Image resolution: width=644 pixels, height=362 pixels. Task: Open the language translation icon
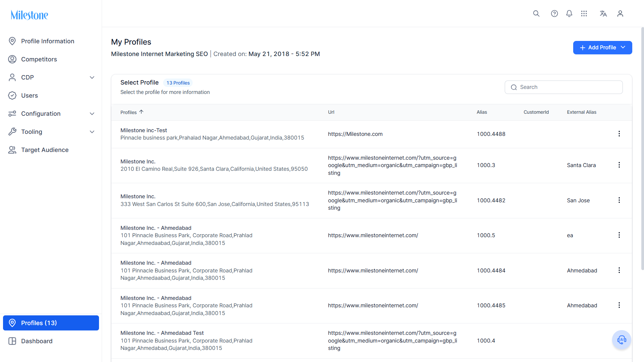tap(603, 13)
